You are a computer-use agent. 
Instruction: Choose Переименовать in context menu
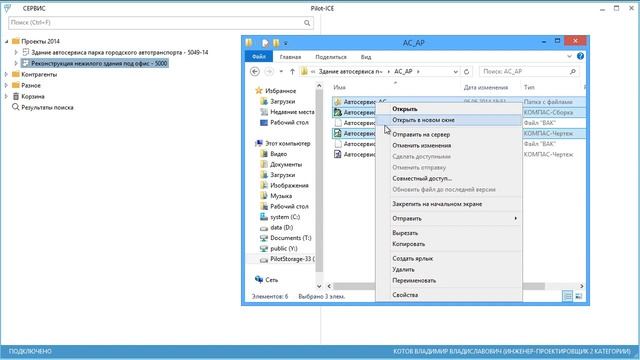(x=449, y=280)
